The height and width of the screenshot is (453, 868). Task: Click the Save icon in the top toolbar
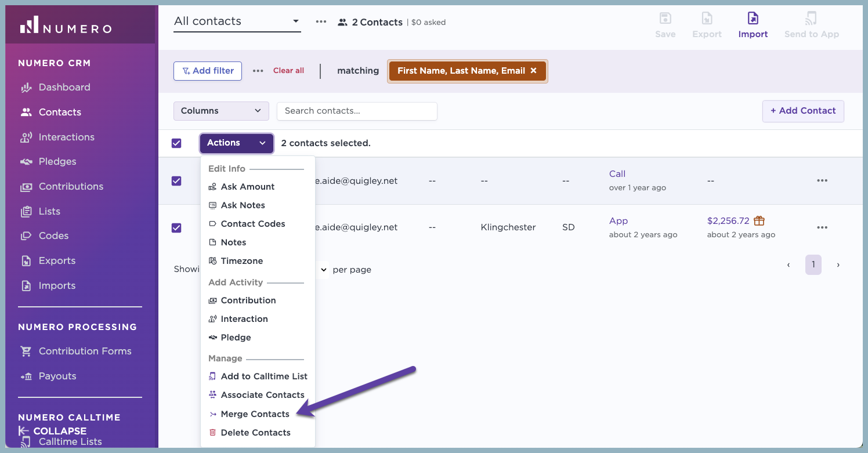click(665, 19)
